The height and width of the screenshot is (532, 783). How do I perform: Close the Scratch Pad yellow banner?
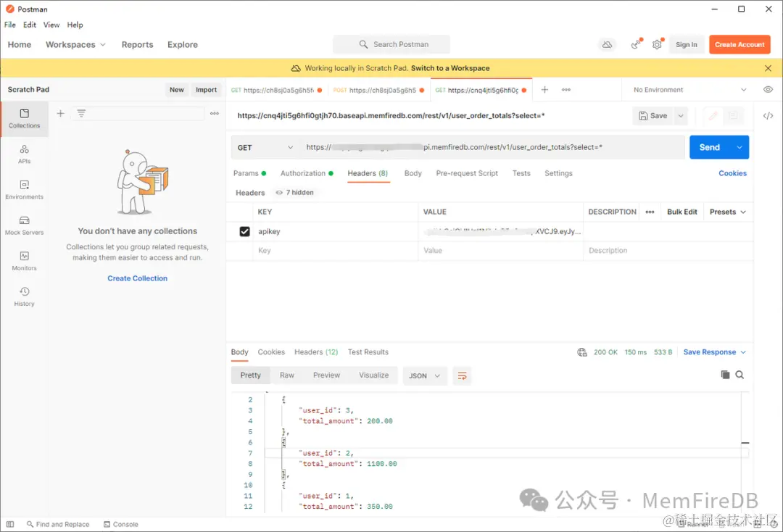(768, 68)
